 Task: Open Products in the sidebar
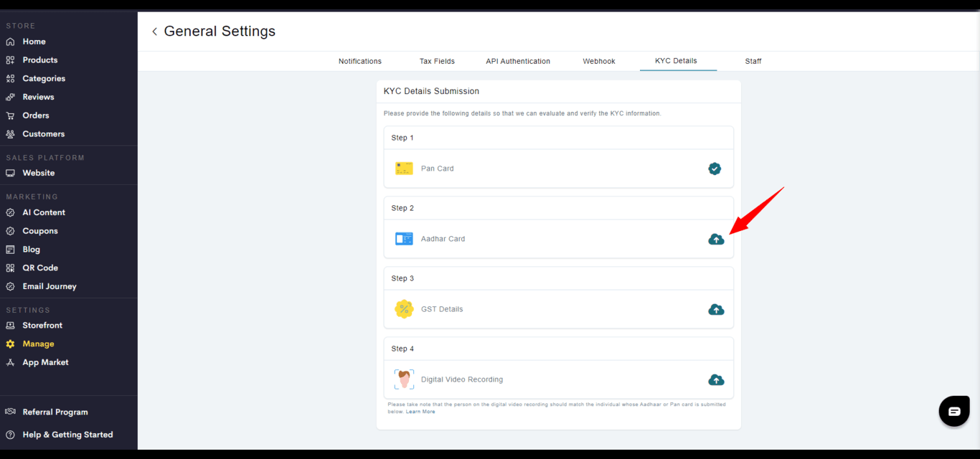pyautogui.click(x=39, y=60)
